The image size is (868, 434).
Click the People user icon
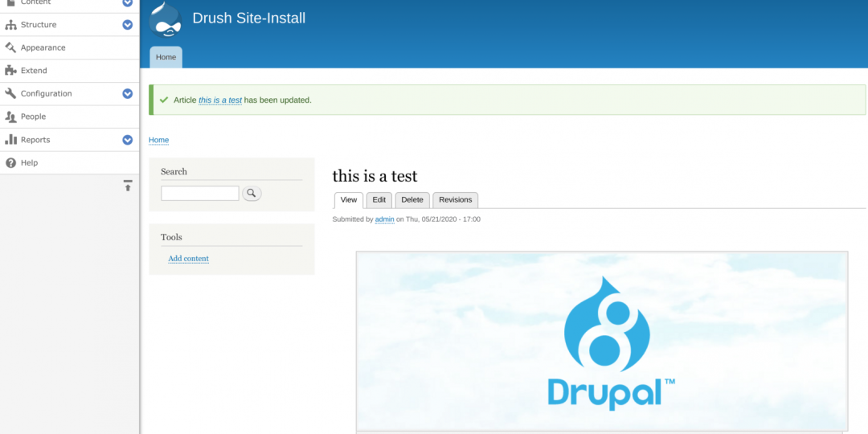click(10, 117)
